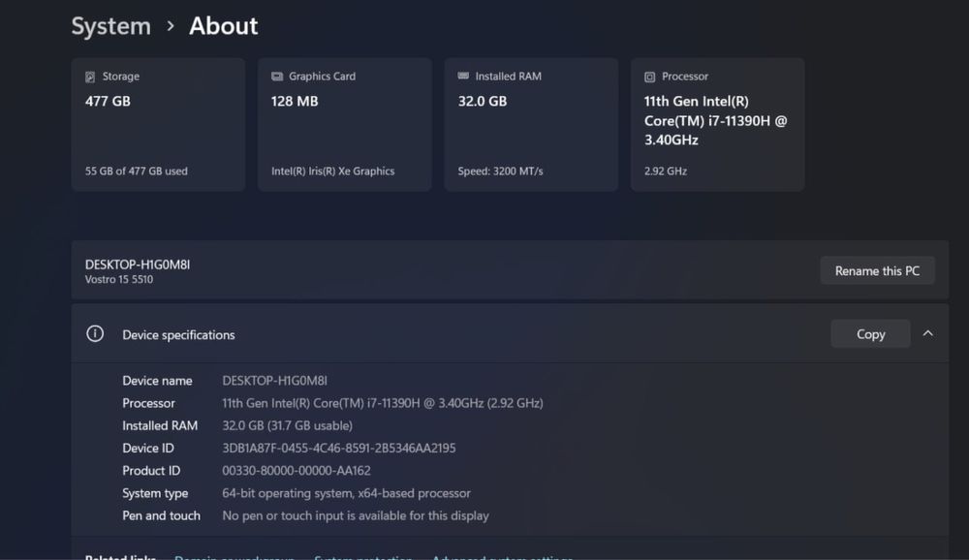Select Product ID value 00330-80000-00000-AA162

296,471
